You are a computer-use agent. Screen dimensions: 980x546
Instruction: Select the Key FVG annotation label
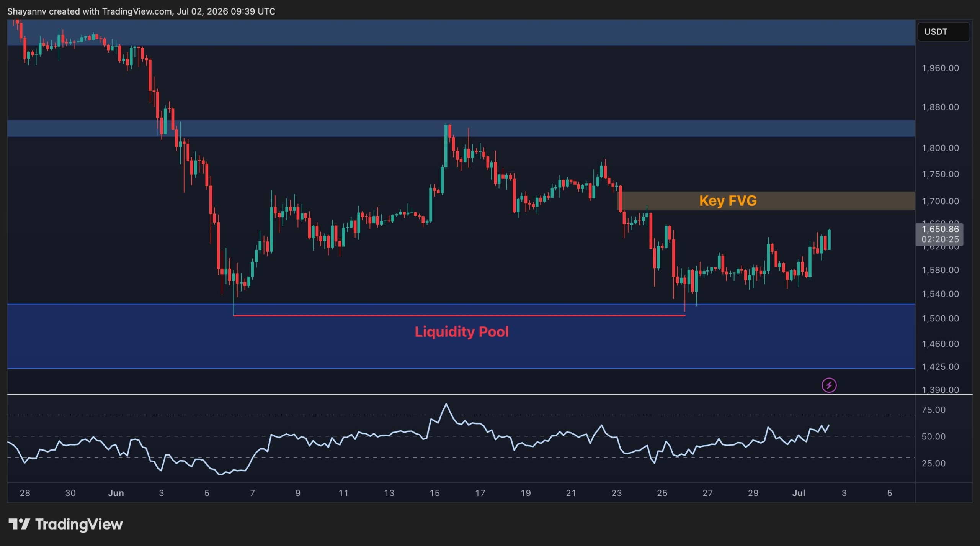pos(728,201)
